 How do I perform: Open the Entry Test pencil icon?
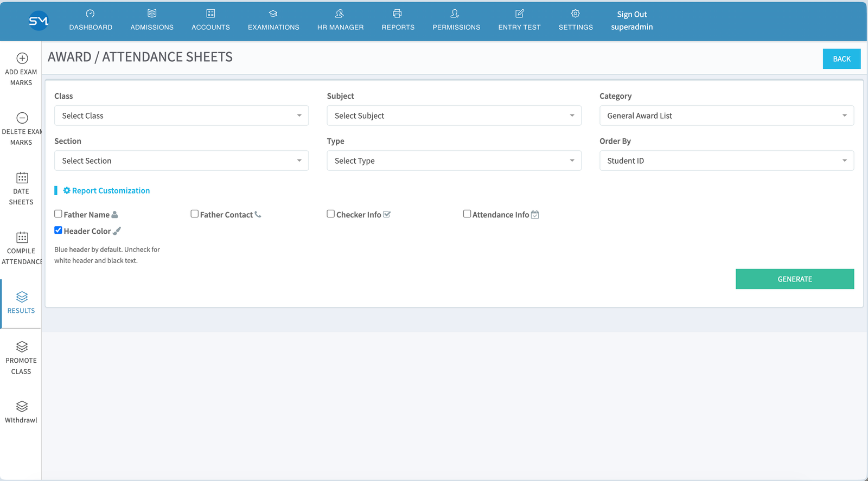pyautogui.click(x=520, y=14)
